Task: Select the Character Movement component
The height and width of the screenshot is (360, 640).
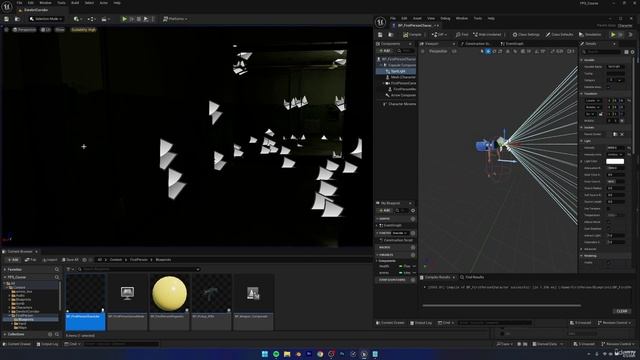Action: [x=399, y=104]
